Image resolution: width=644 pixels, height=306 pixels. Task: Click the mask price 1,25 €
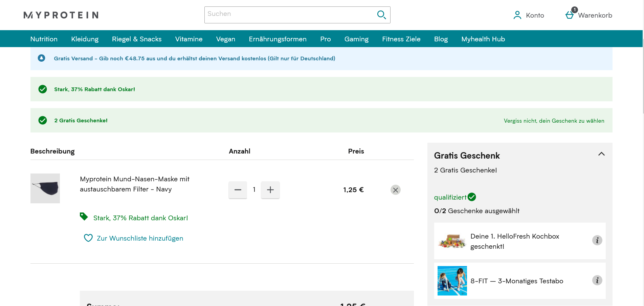(353, 190)
